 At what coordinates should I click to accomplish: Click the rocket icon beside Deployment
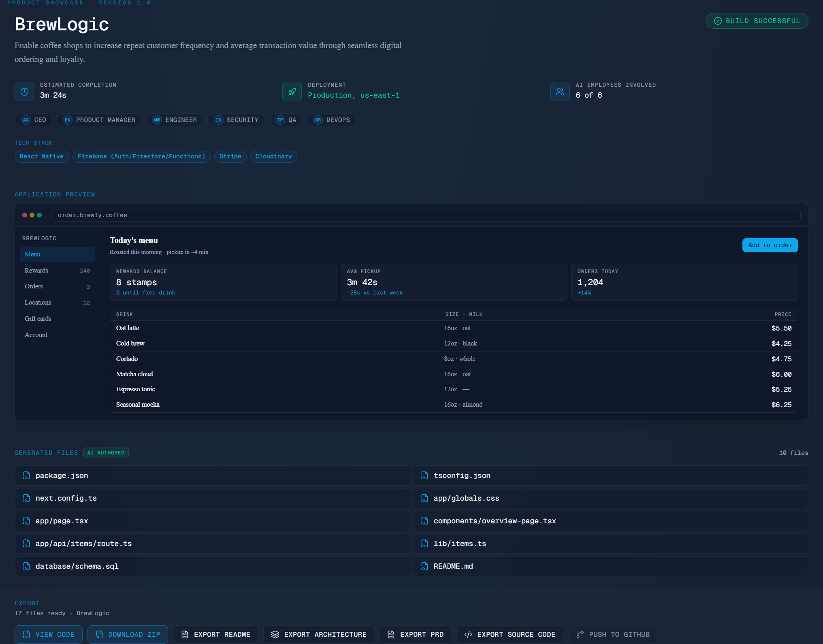[292, 92]
